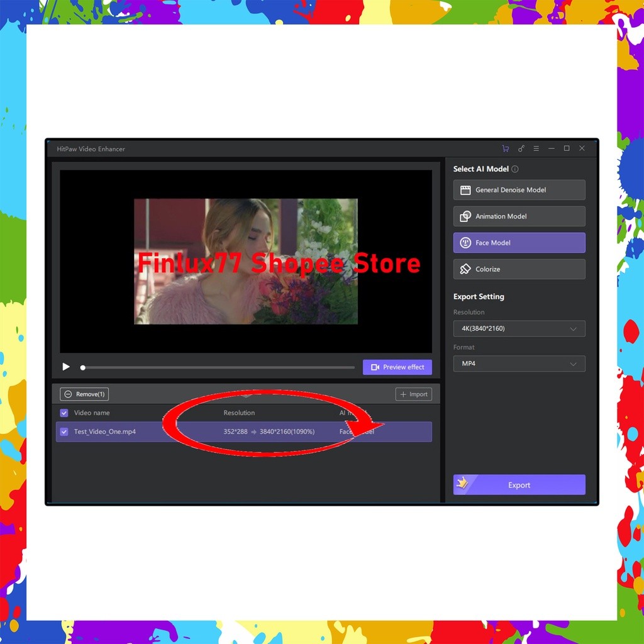The image size is (644, 644).
Task: Open the Resolution chevron arrow
Action: pyautogui.click(x=573, y=328)
